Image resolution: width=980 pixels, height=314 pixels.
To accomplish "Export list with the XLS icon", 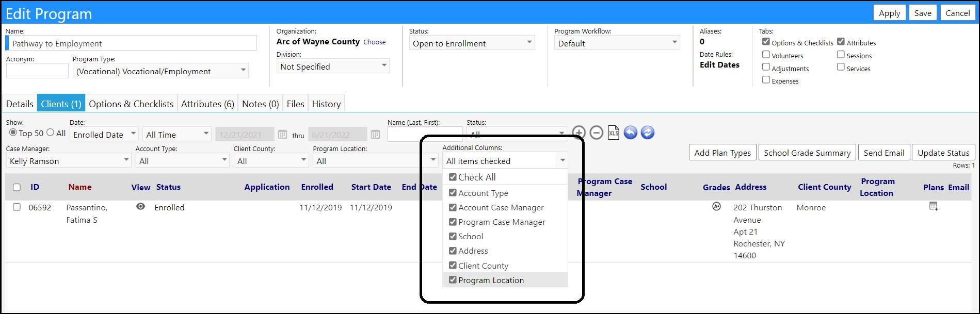I will pos(613,133).
